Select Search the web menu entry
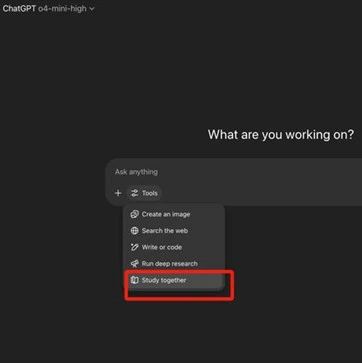 click(x=175, y=231)
